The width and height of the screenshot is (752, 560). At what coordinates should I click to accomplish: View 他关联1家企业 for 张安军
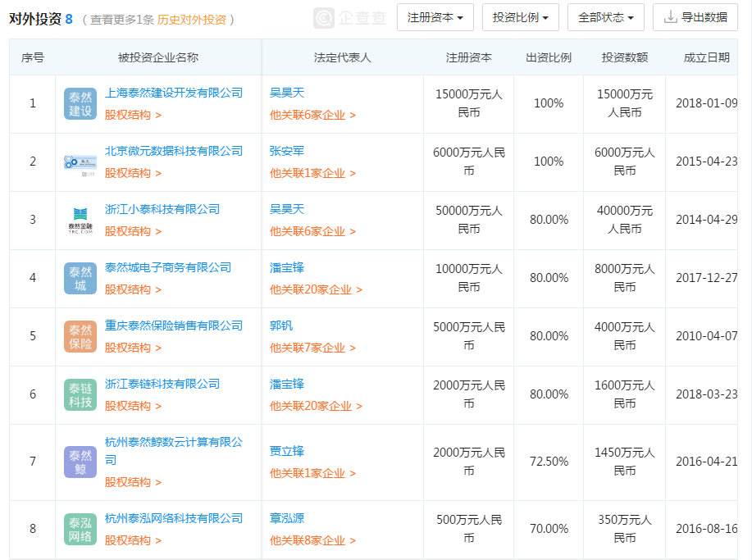[x=312, y=173]
